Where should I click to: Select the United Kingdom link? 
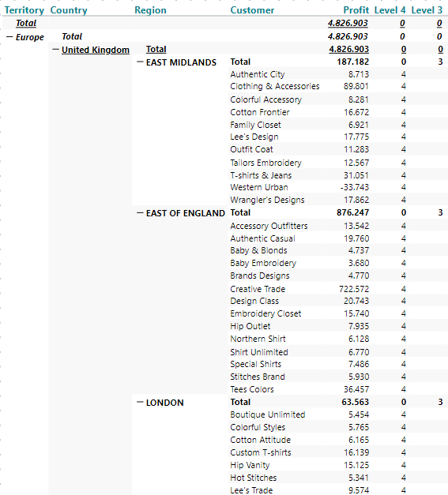coord(96,50)
